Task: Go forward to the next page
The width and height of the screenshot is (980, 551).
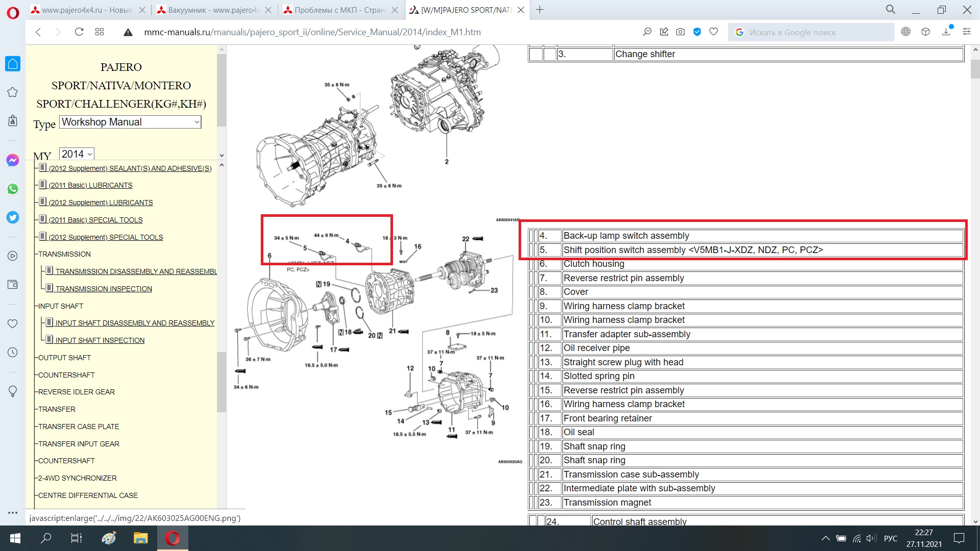Action: 58,32
